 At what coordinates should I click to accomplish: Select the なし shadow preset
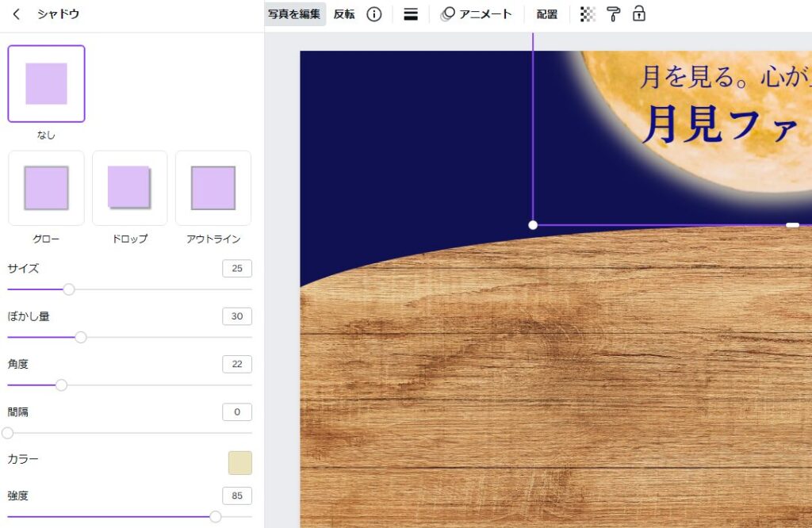click(46, 84)
